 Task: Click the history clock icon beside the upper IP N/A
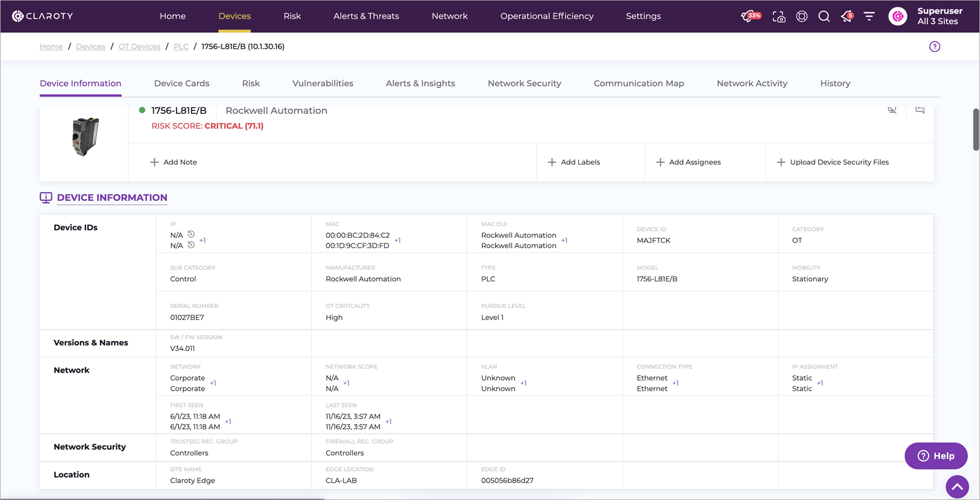click(191, 234)
